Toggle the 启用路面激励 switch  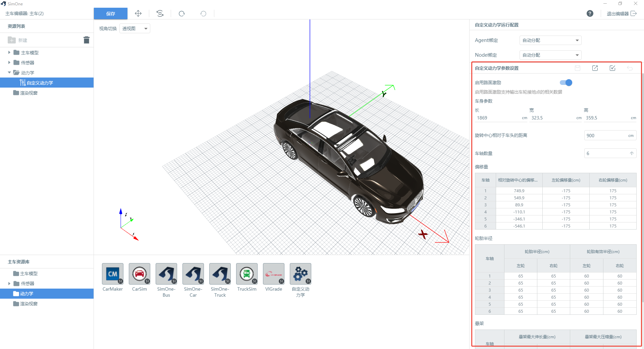coord(566,83)
